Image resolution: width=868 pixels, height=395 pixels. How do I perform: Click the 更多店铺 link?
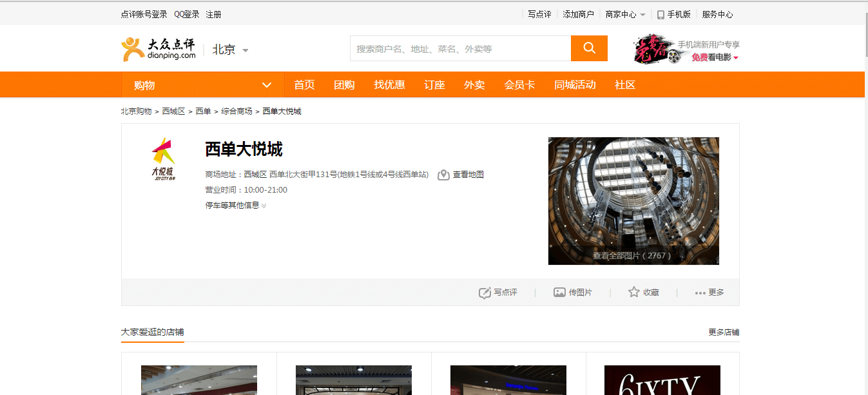[x=724, y=332]
